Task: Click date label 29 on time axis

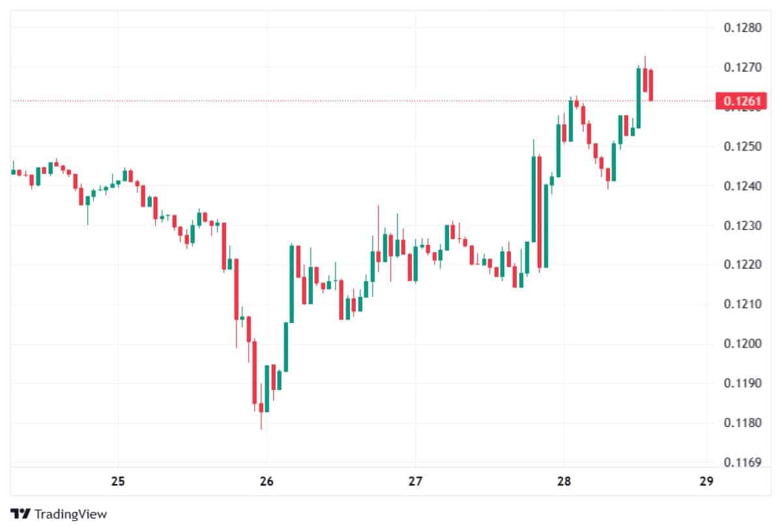Action: (706, 482)
